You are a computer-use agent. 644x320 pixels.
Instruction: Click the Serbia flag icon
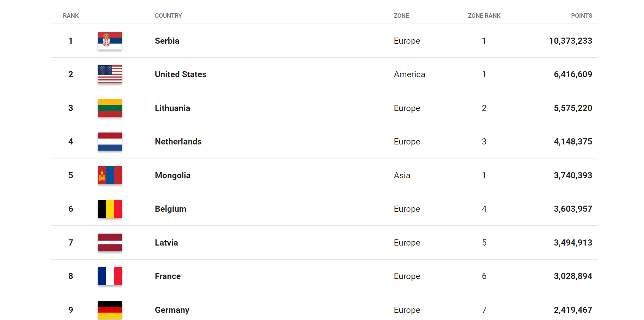click(x=110, y=41)
